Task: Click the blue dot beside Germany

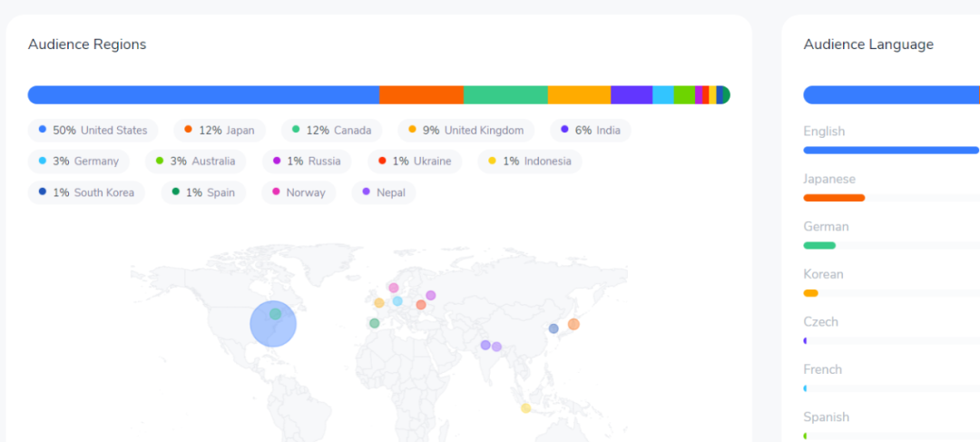Action: [x=43, y=161]
